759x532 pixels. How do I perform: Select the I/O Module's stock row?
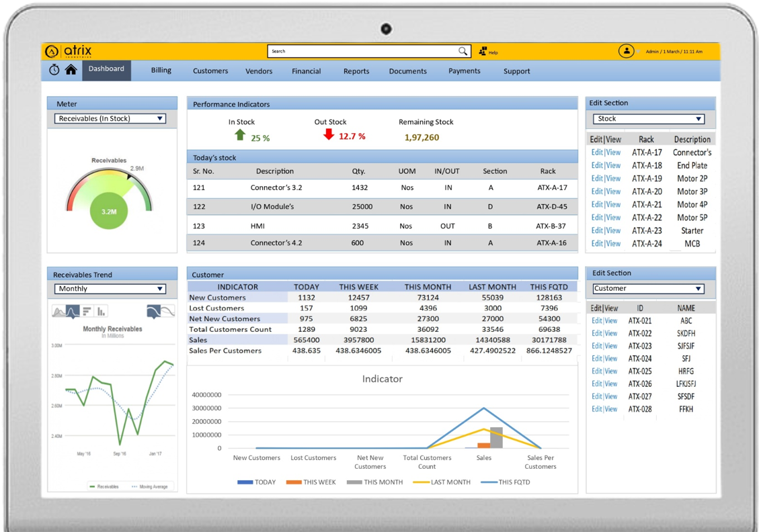click(x=383, y=206)
